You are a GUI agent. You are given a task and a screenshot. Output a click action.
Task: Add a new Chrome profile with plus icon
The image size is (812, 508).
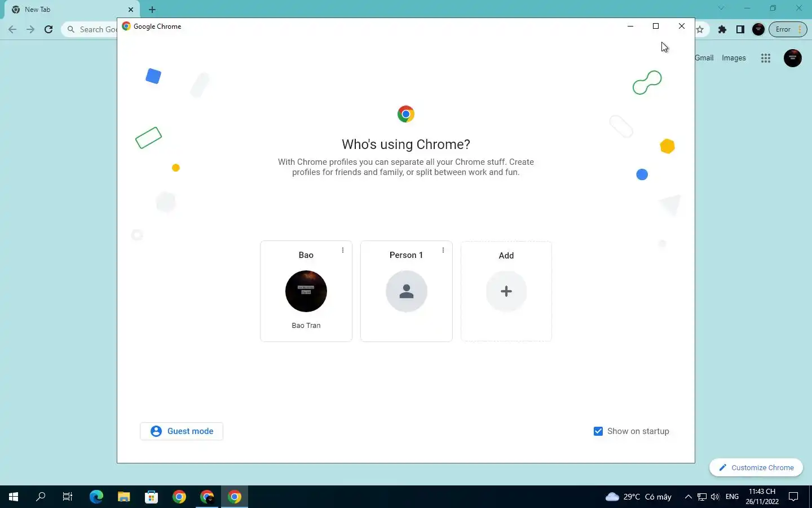tap(506, 291)
